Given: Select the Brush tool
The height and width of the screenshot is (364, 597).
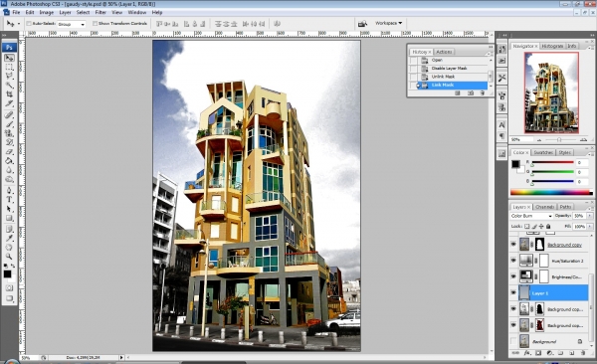Looking at the screenshot, I should click(x=10, y=123).
